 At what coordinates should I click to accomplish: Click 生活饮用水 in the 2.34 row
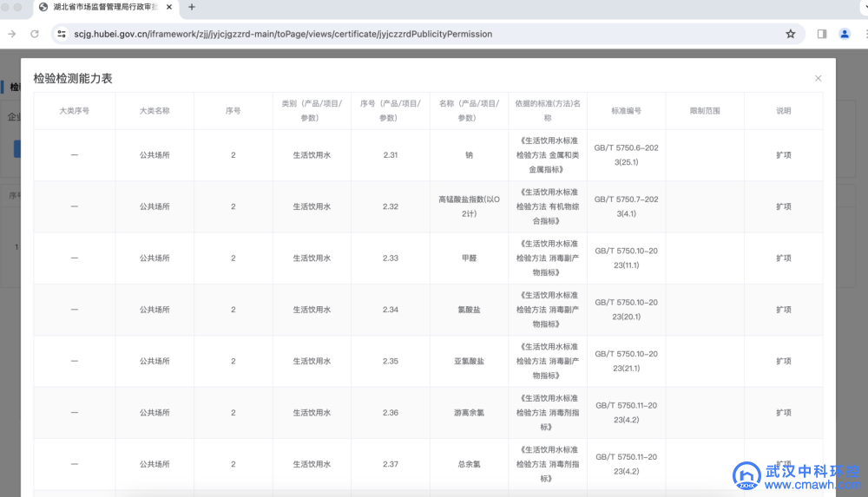312,310
